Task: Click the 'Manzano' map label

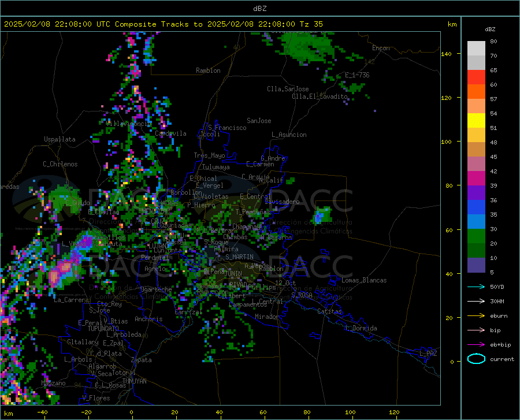Action: click(53, 383)
